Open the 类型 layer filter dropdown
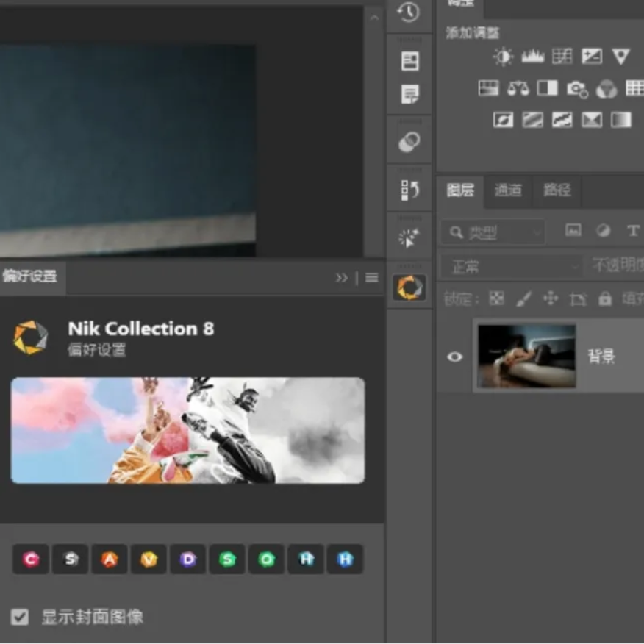The image size is (644, 644). coord(493,232)
